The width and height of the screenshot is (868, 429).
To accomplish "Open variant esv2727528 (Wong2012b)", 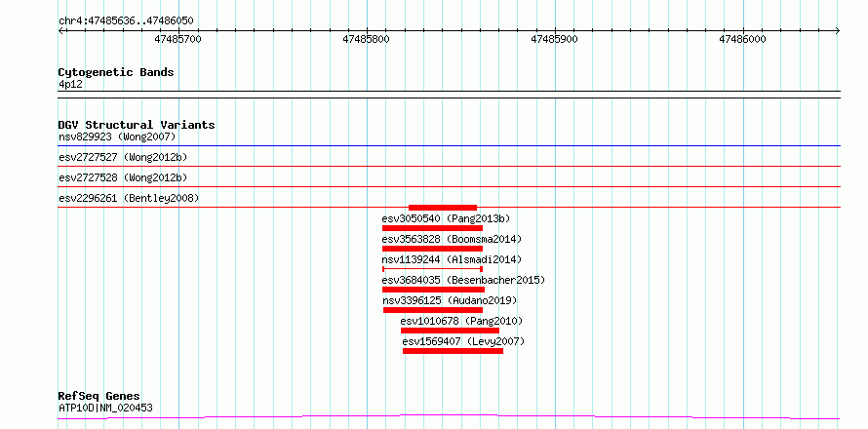I will coord(123,177).
